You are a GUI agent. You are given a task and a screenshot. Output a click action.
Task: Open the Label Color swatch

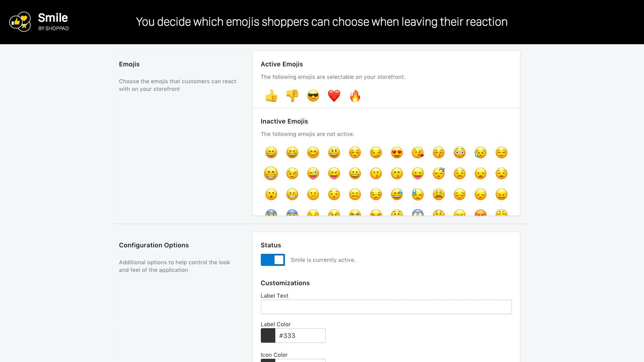tap(267, 335)
